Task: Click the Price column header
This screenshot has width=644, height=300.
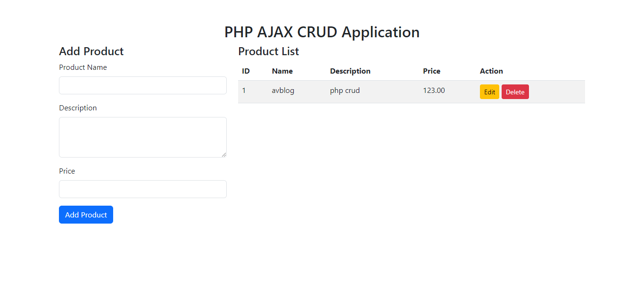Action: 431,71
